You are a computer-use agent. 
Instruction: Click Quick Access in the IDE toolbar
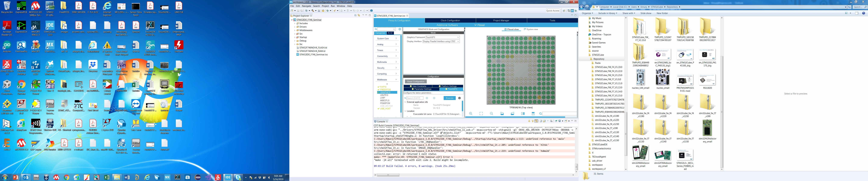point(553,11)
